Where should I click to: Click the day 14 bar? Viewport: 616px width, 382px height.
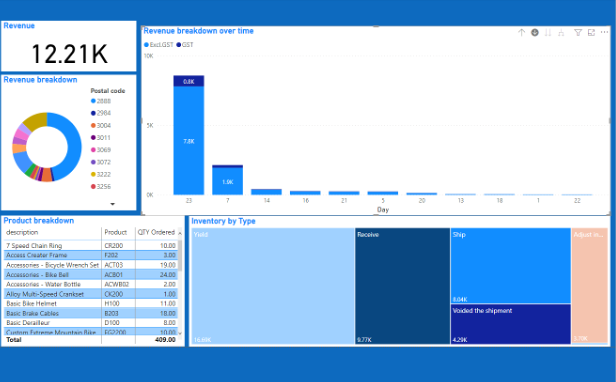266,192
